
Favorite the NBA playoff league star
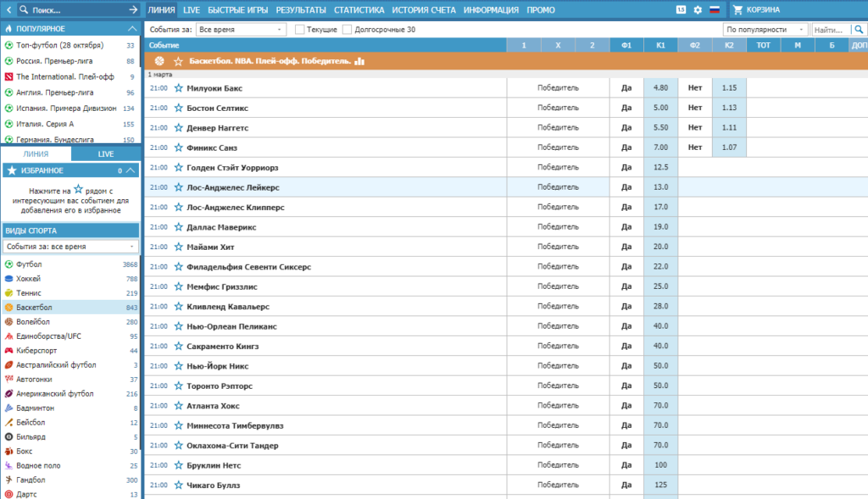178,61
